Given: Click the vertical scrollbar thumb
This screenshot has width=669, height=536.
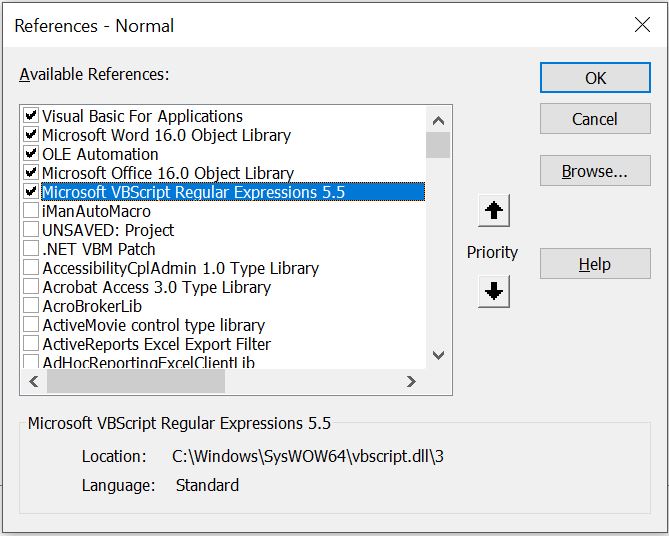Looking at the screenshot, I should 438,145.
